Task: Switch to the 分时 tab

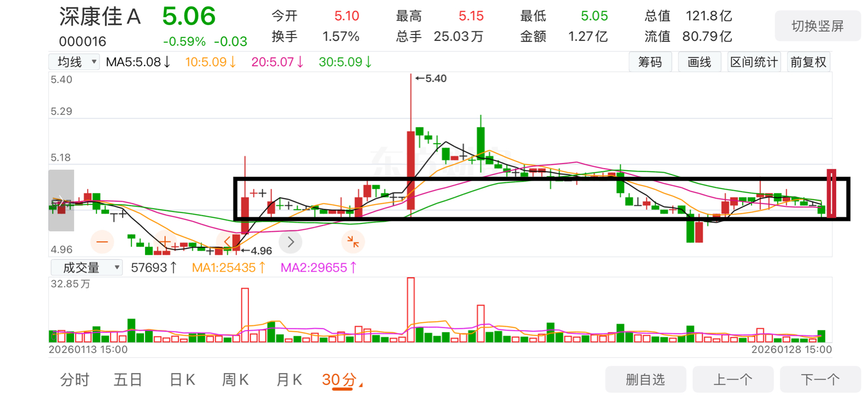Action: pos(75,380)
